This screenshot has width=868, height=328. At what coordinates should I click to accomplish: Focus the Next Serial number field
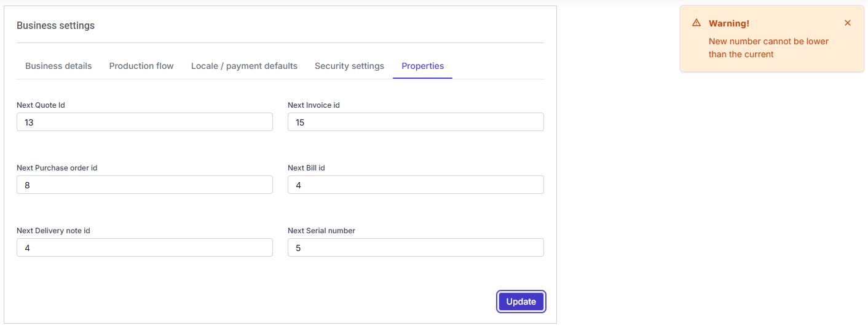pyautogui.click(x=416, y=247)
